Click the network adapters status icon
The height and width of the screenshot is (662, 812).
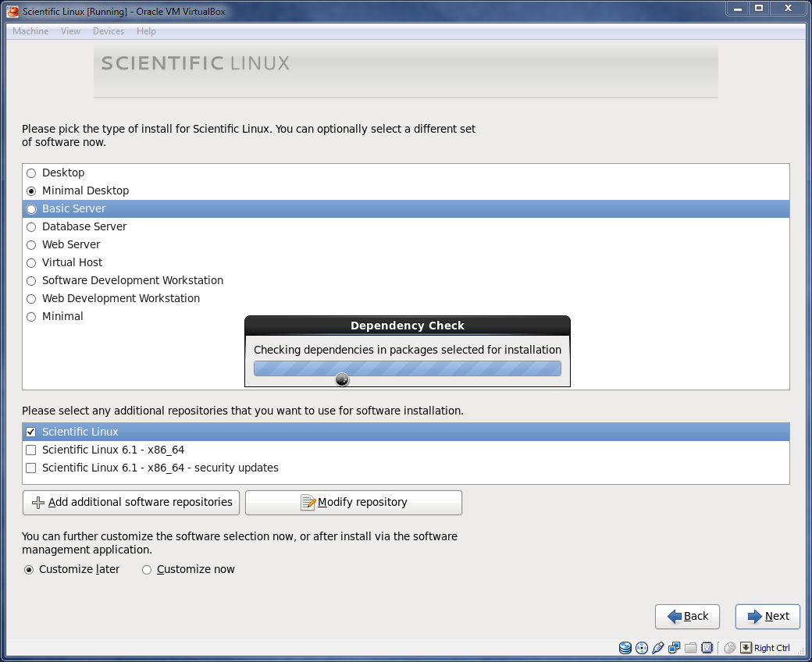coord(675,647)
